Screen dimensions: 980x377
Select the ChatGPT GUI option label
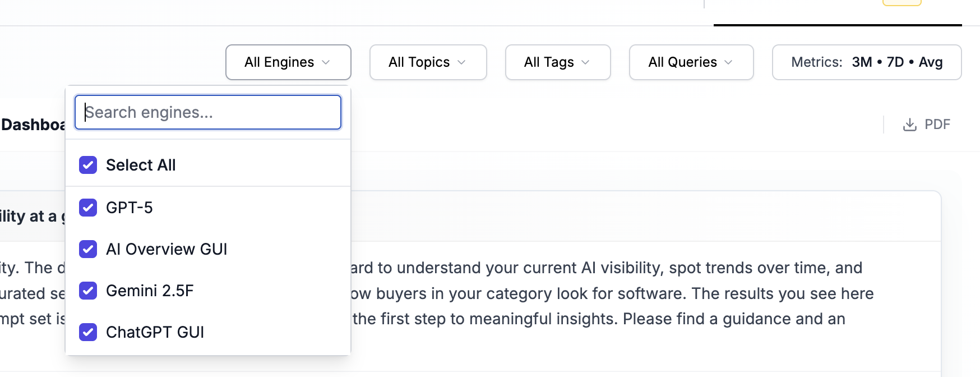pyautogui.click(x=155, y=332)
